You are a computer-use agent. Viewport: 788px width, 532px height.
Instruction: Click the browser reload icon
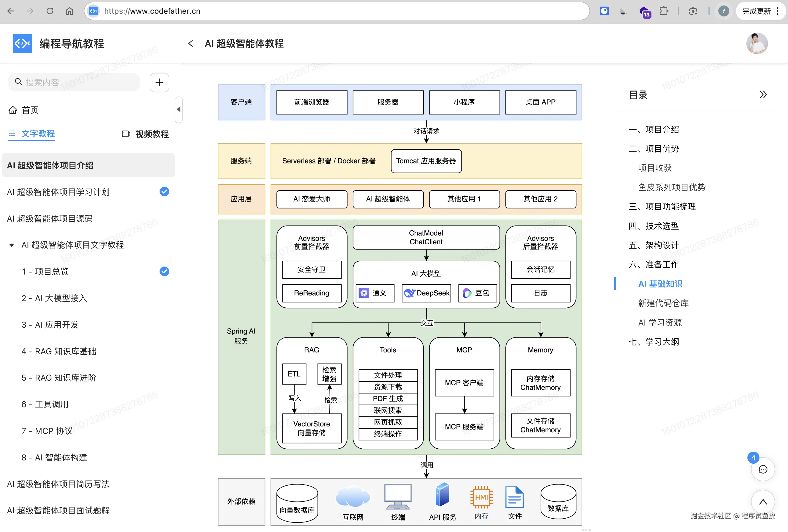(x=50, y=11)
